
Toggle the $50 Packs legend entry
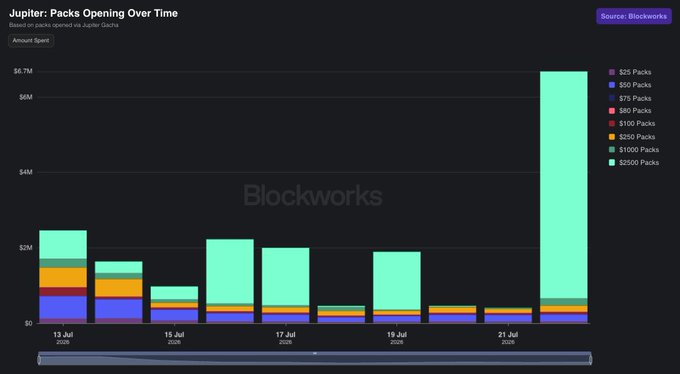click(x=630, y=85)
